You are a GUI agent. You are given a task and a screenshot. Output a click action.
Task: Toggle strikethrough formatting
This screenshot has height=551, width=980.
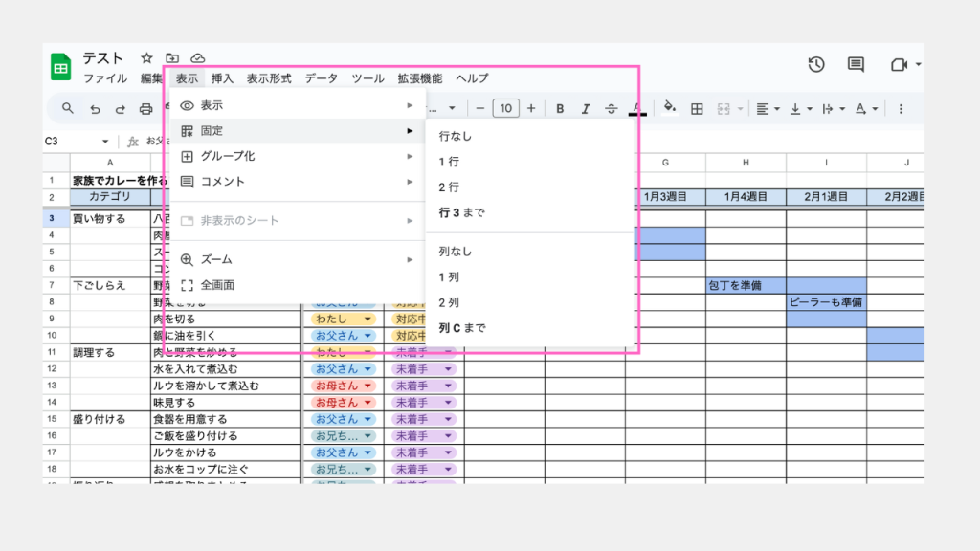(x=612, y=108)
